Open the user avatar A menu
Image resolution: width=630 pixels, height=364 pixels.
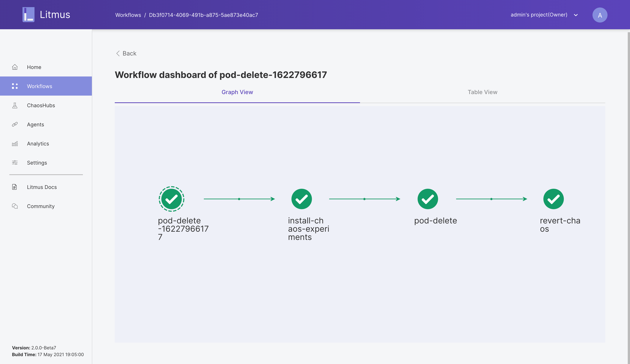click(599, 15)
